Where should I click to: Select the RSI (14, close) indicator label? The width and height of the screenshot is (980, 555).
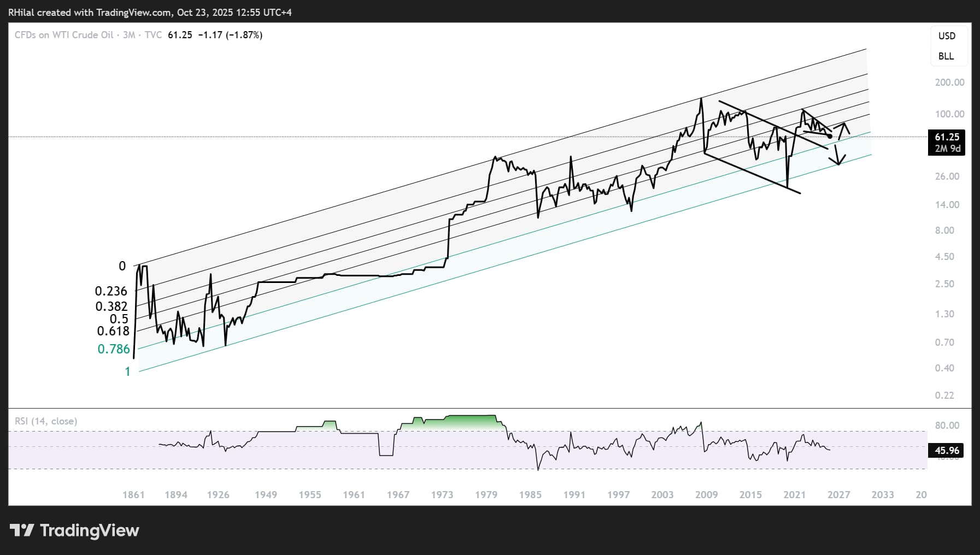pyautogui.click(x=46, y=421)
